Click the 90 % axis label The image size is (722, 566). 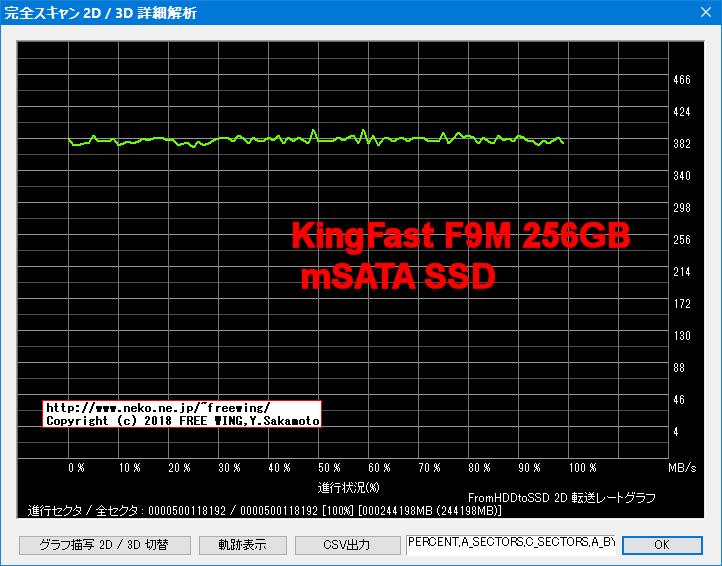click(x=529, y=468)
